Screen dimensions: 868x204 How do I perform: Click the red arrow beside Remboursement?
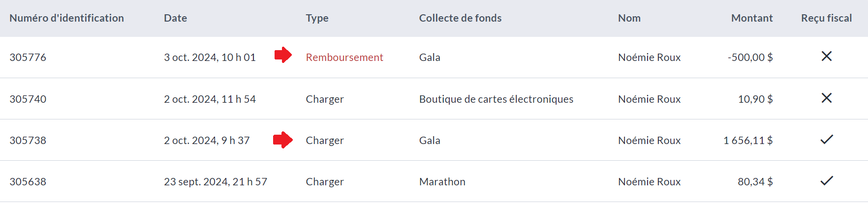pyautogui.click(x=283, y=55)
